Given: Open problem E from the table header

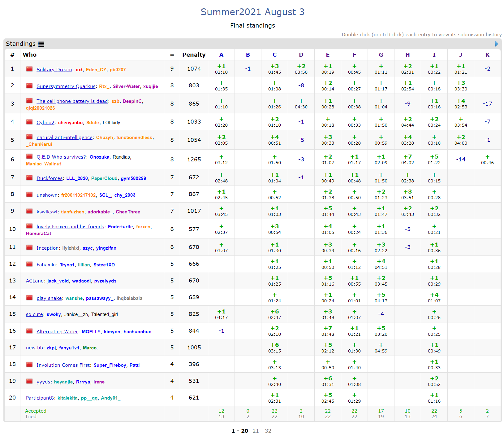Looking at the screenshot, I should 328,55.
